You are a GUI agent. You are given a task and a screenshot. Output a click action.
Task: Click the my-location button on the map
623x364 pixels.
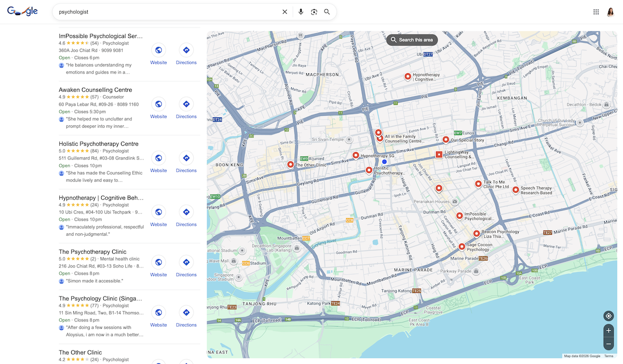pyautogui.click(x=608, y=316)
